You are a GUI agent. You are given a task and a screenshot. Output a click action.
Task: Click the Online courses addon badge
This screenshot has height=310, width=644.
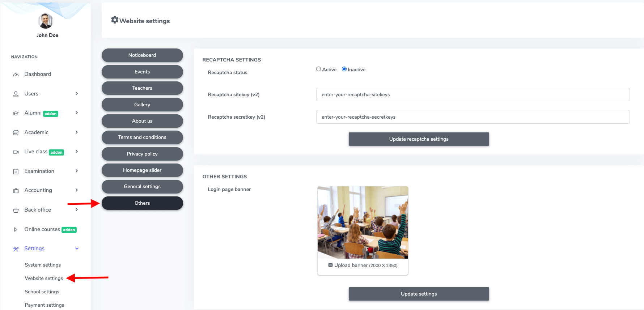click(x=69, y=230)
